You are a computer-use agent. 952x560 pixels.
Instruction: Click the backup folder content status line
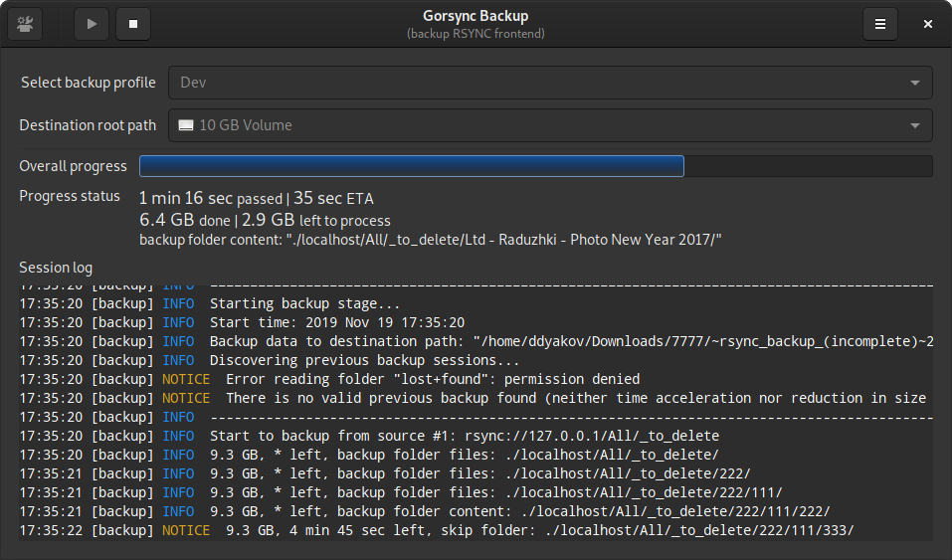(431, 240)
